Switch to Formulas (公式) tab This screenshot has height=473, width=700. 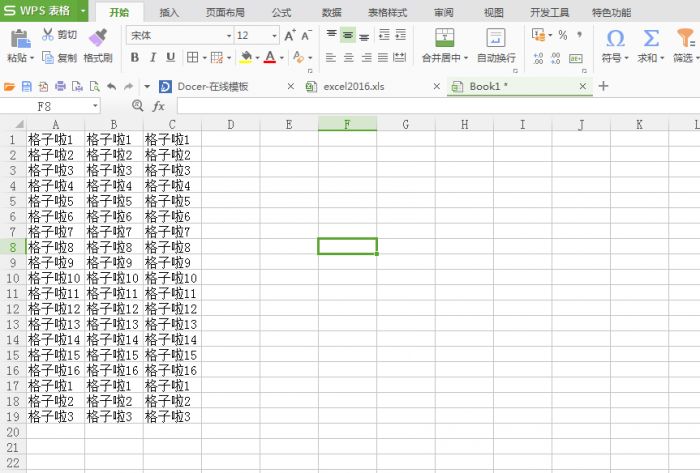tap(281, 12)
